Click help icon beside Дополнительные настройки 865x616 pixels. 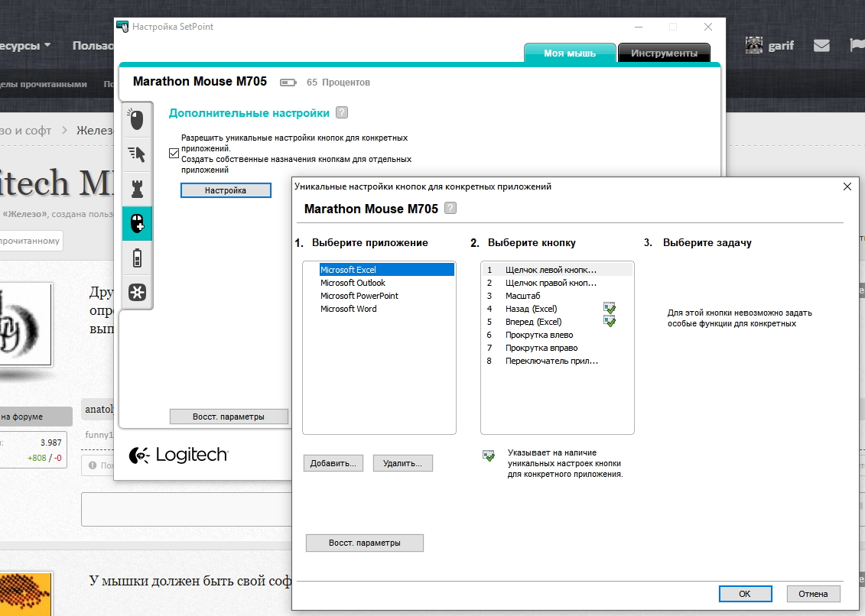pos(342,112)
